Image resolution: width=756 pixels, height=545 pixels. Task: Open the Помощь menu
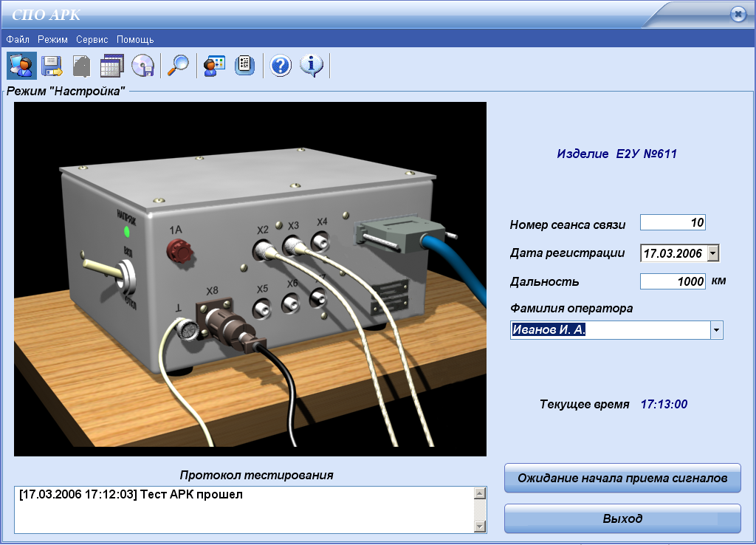(135, 39)
